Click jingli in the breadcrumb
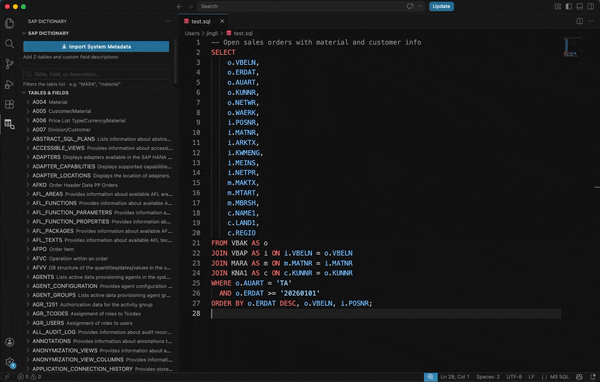The image size is (600, 382). coord(212,33)
